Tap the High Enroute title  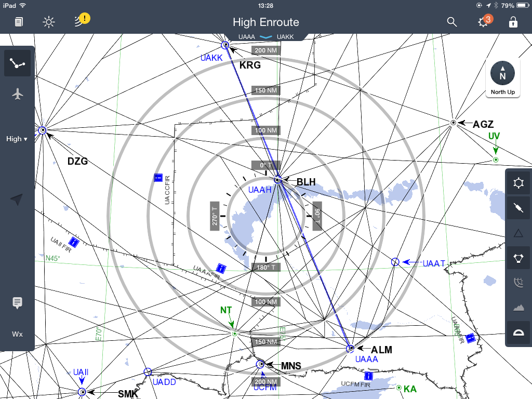(265, 22)
